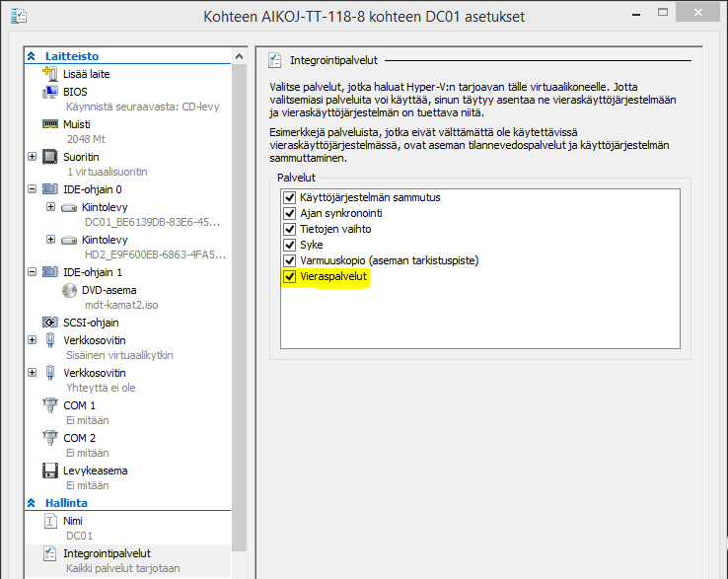Select the BIOS monitor icon

tap(49, 92)
